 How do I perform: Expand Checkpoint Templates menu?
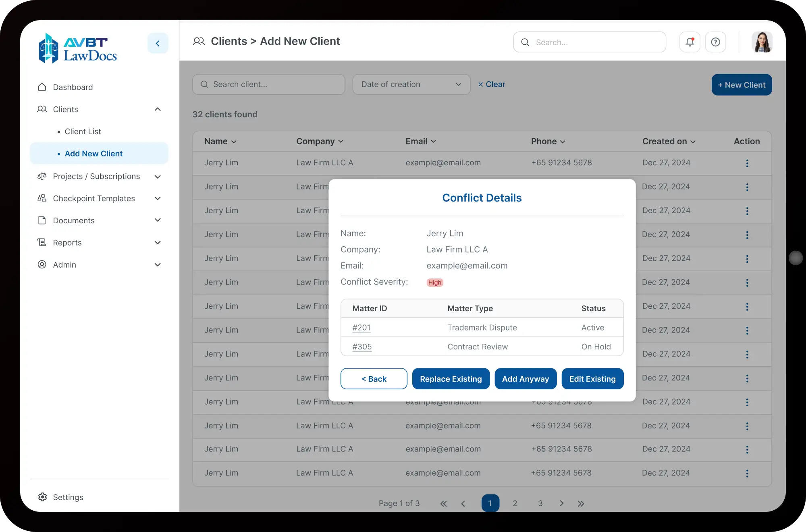coord(158,198)
